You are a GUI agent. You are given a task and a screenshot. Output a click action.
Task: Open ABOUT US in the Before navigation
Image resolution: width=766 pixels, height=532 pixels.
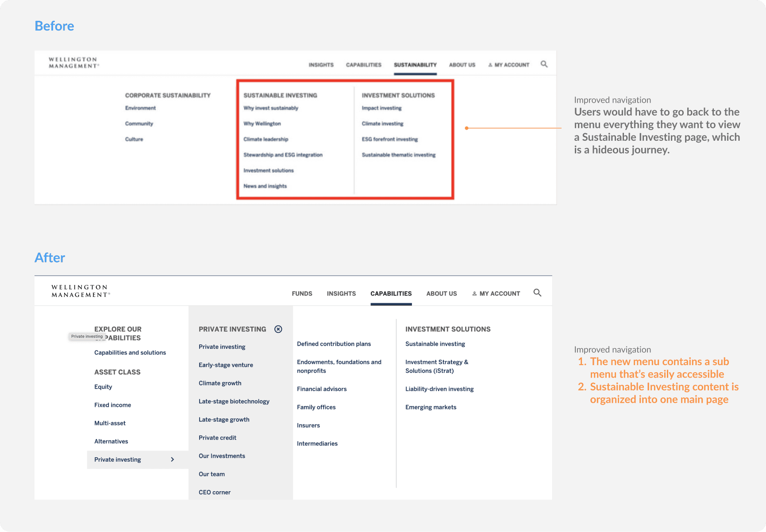click(462, 65)
